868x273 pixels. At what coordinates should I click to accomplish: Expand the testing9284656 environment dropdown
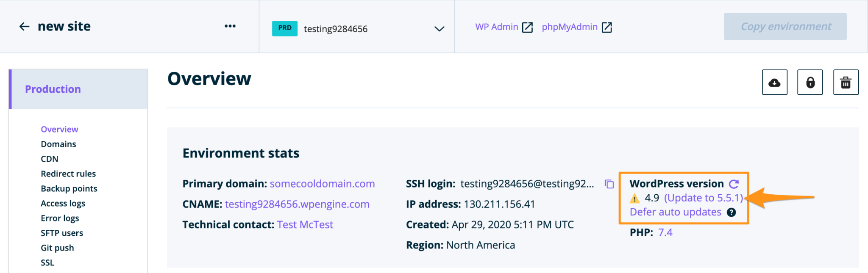pyautogui.click(x=439, y=29)
